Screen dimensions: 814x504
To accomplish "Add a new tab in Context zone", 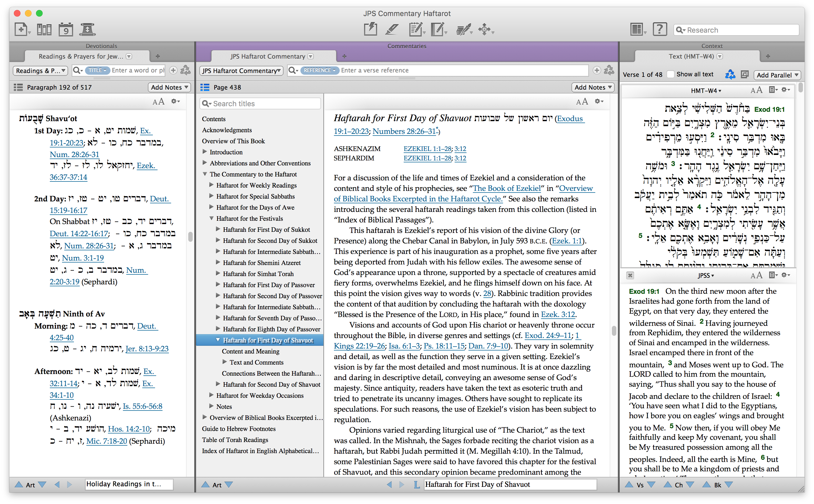I will (x=768, y=56).
